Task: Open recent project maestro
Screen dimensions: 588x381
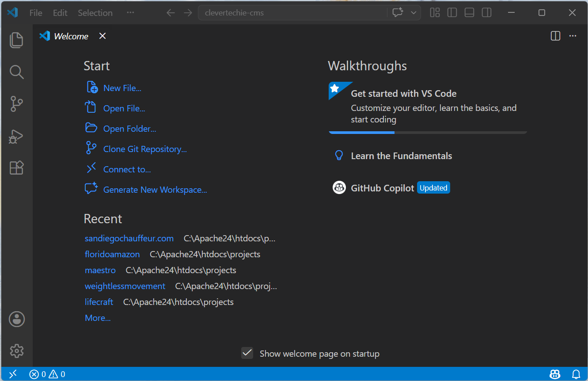Action: click(100, 270)
